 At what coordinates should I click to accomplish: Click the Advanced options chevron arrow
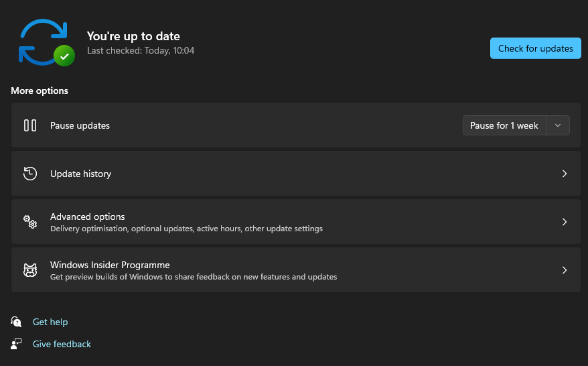(565, 222)
